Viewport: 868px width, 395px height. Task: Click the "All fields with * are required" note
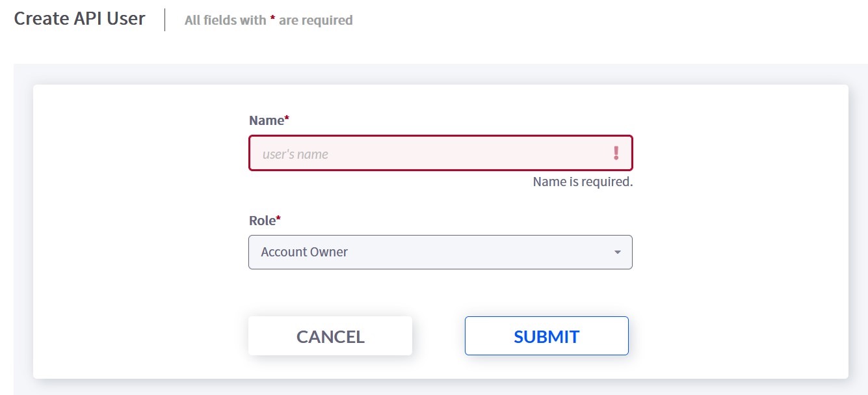tap(269, 20)
